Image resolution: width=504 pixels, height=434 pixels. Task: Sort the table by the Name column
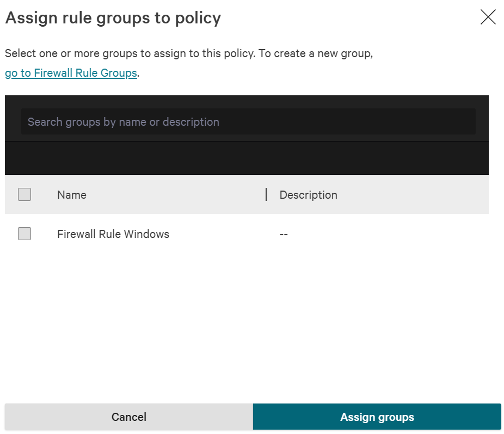tap(71, 194)
